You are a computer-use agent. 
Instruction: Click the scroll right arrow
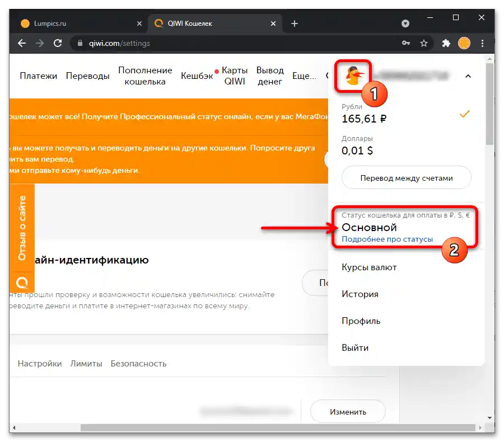pos(480,428)
